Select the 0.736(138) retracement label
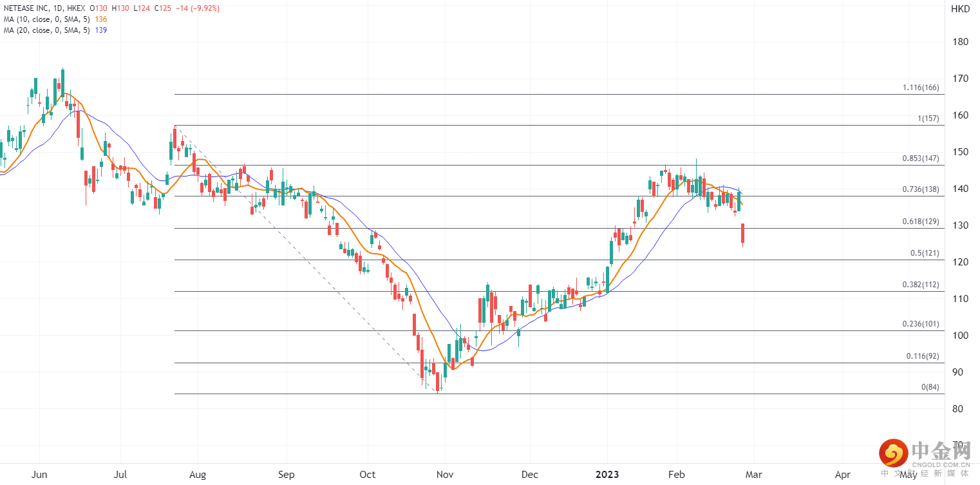 pos(921,189)
